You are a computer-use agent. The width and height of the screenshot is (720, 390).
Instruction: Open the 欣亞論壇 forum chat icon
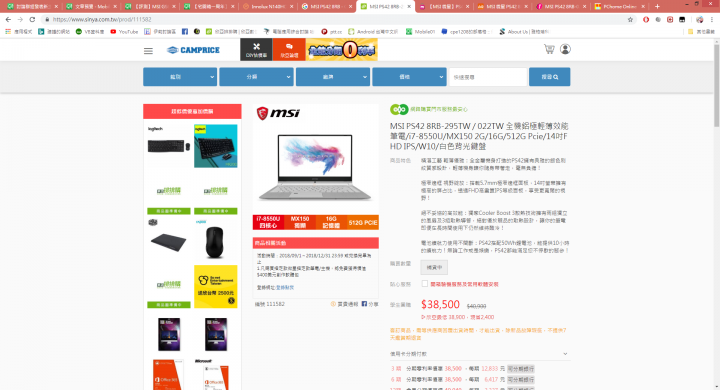[x=289, y=50]
